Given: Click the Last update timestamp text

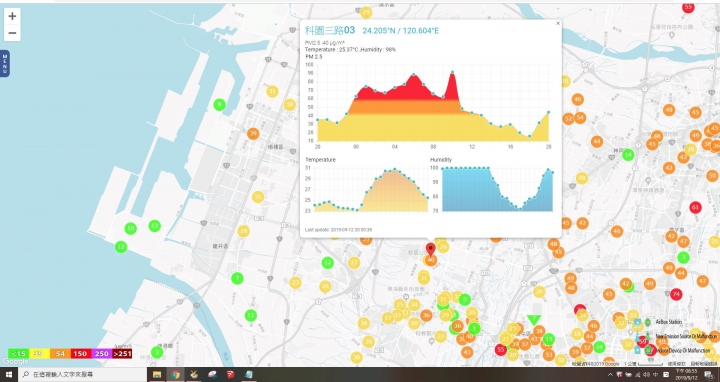Looking at the screenshot, I should click(338, 230).
